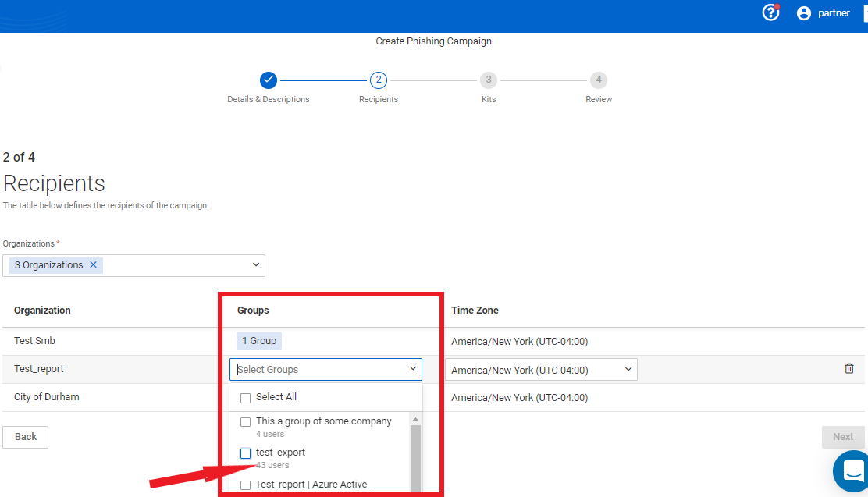
Task: Check the Select All checkbox
Action: click(x=245, y=398)
